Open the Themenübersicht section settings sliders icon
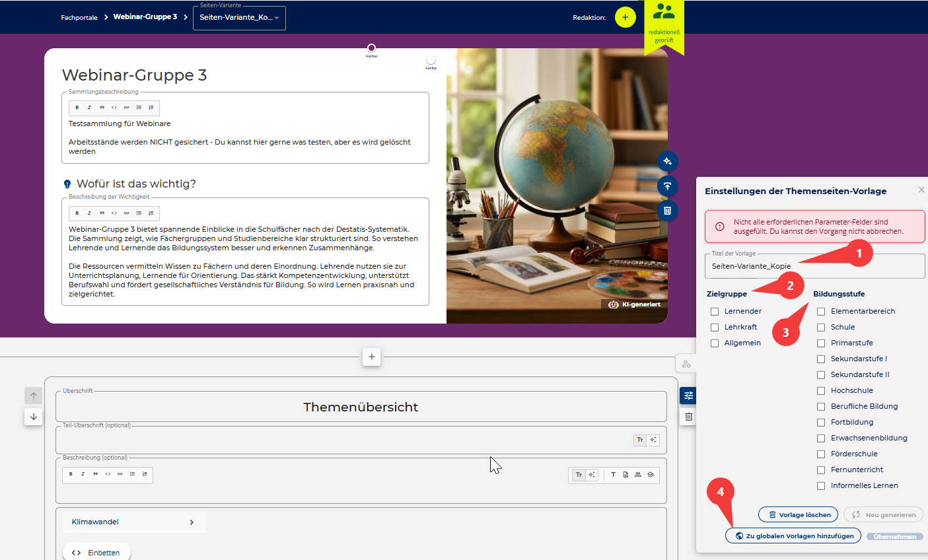Screen dimensions: 928x560 coord(688,396)
